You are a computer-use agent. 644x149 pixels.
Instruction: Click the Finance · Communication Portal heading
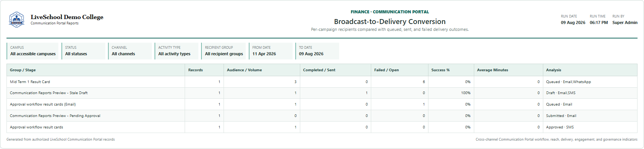pos(390,12)
